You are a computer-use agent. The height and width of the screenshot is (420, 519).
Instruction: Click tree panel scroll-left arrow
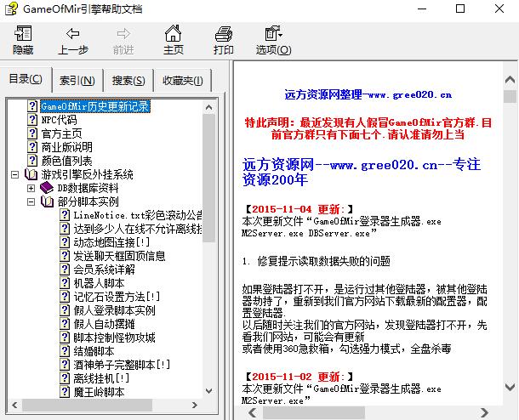coord(14,405)
